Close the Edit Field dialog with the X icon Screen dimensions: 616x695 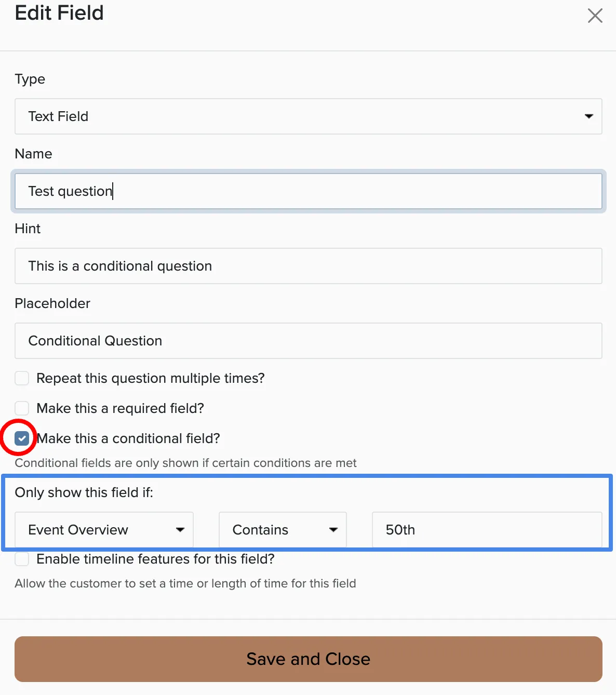point(595,16)
